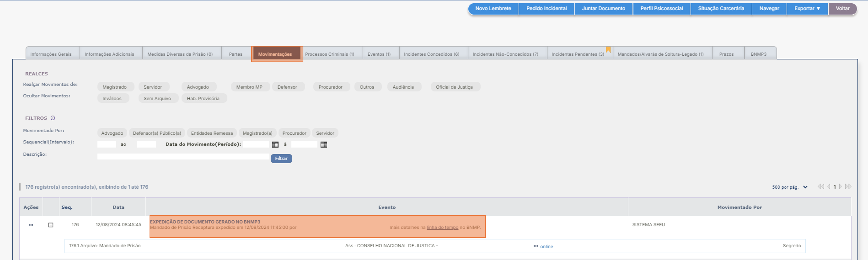Image resolution: width=868 pixels, height=260 pixels.
Task: Focus the sequencial start field
Action: (x=107, y=144)
